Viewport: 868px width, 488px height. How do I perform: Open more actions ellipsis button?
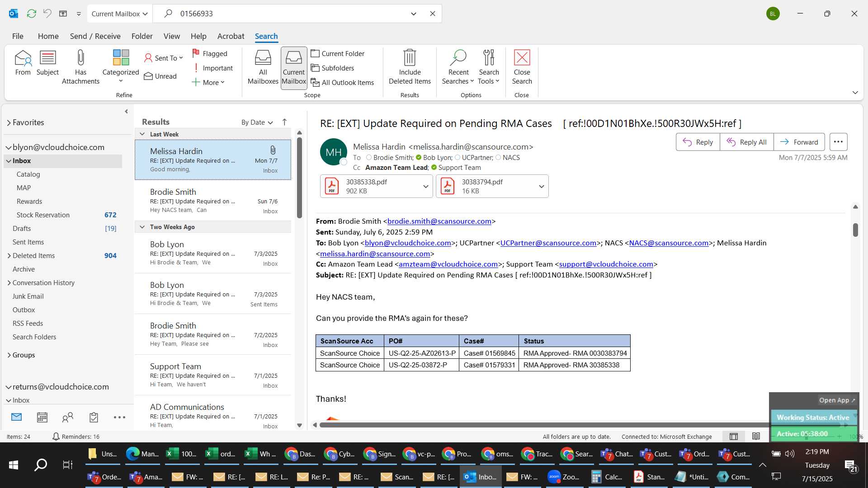[x=838, y=142]
